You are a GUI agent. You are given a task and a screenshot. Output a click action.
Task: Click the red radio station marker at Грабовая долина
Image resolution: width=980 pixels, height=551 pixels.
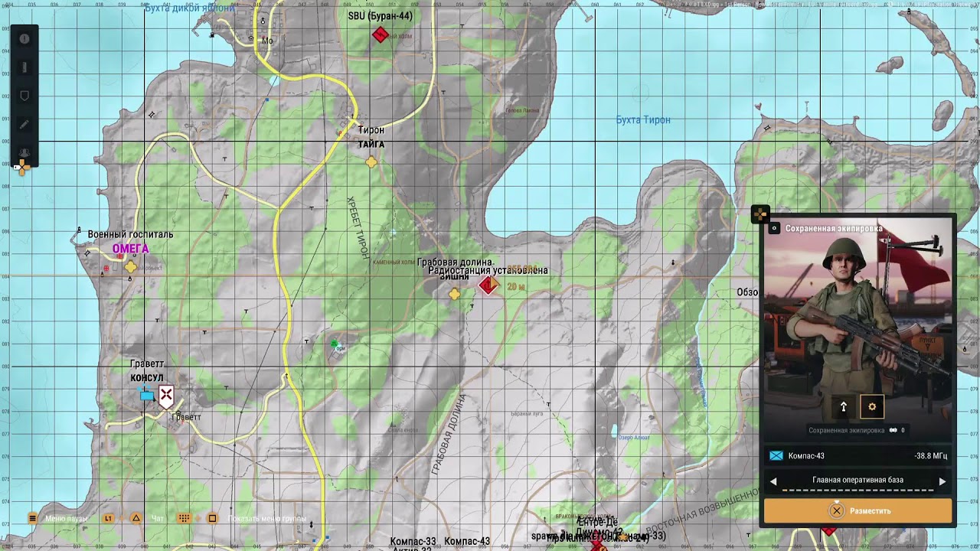click(x=488, y=285)
